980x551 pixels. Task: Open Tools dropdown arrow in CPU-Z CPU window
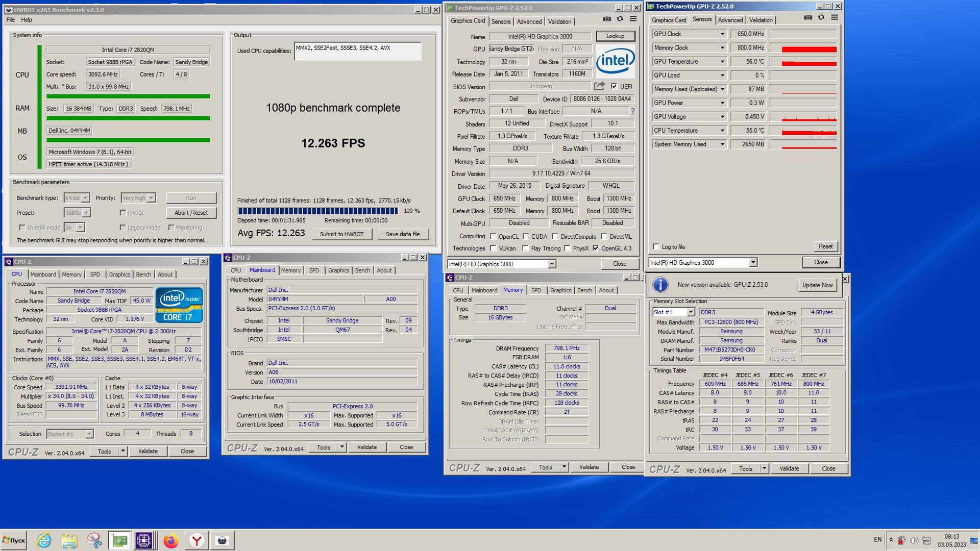[x=123, y=451]
